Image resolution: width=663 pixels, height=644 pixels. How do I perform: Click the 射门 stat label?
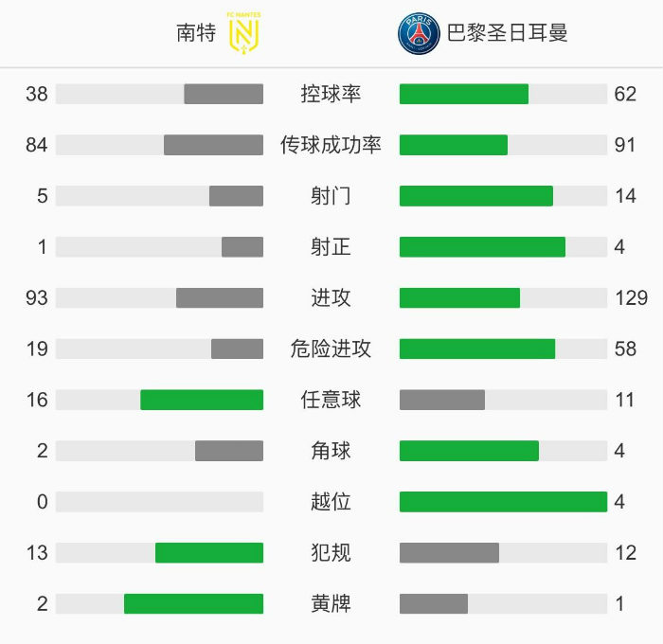[x=331, y=196]
